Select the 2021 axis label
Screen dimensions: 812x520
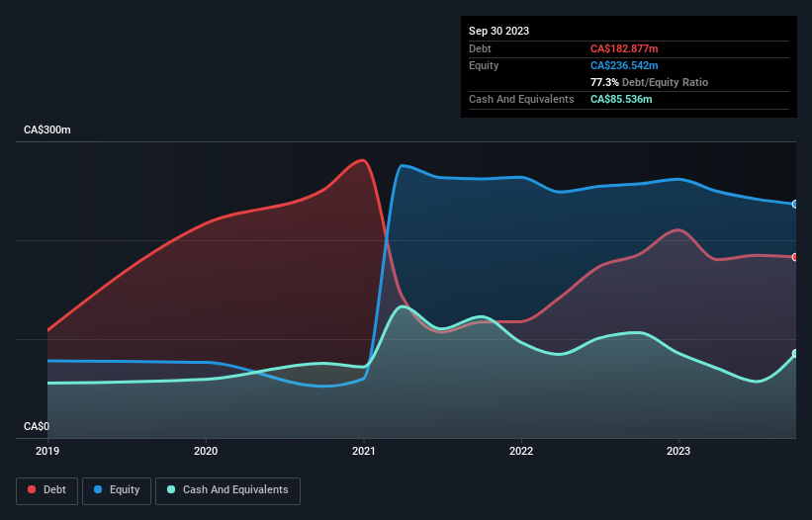point(364,451)
